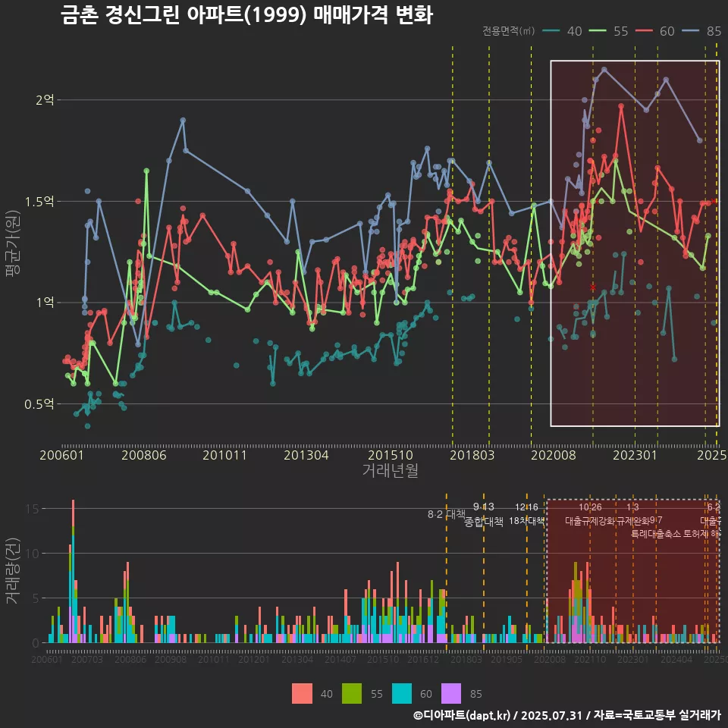The width and height of the screenshot is (728, 728).
Task: Click the 10·26 대출규제강화 policy annotation
Action: (590, 514)
